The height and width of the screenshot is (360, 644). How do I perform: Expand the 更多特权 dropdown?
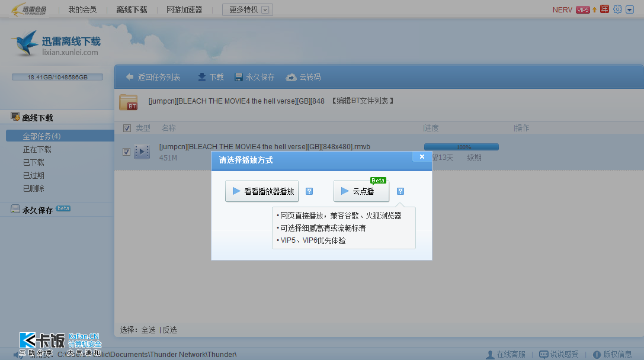coord(248,9)
